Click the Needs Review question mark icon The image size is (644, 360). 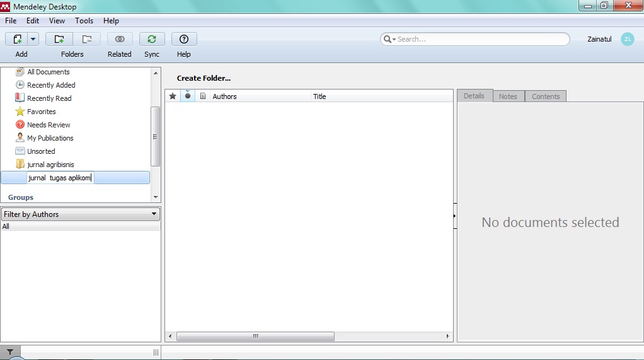pyautogui.click(x=20, y=125)
